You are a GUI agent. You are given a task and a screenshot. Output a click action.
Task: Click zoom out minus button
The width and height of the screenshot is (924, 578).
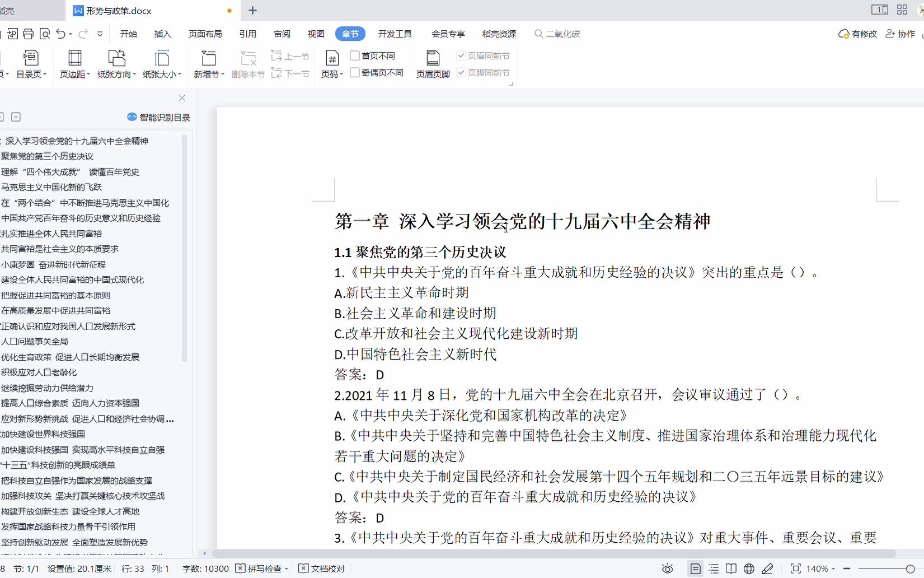click(847, 569)
